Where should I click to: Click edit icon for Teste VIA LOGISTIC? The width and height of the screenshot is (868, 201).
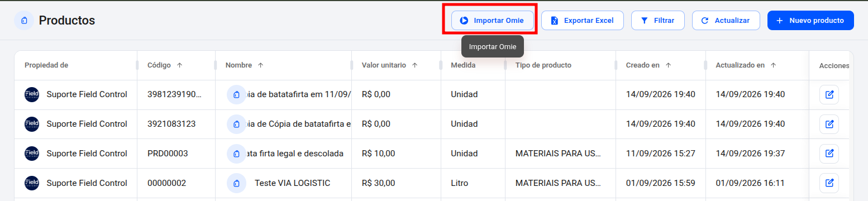pyautogui.click(x=829, y=183)
